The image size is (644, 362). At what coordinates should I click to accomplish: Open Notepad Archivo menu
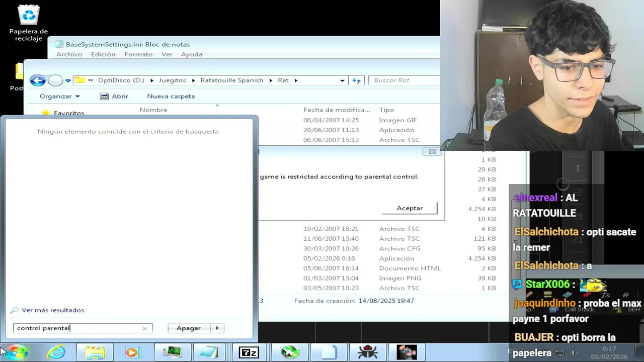(69, 54)
